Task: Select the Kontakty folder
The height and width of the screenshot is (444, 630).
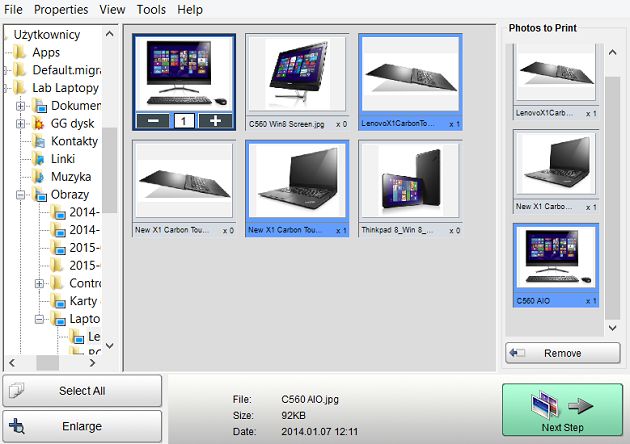Action: pos(74,141)
